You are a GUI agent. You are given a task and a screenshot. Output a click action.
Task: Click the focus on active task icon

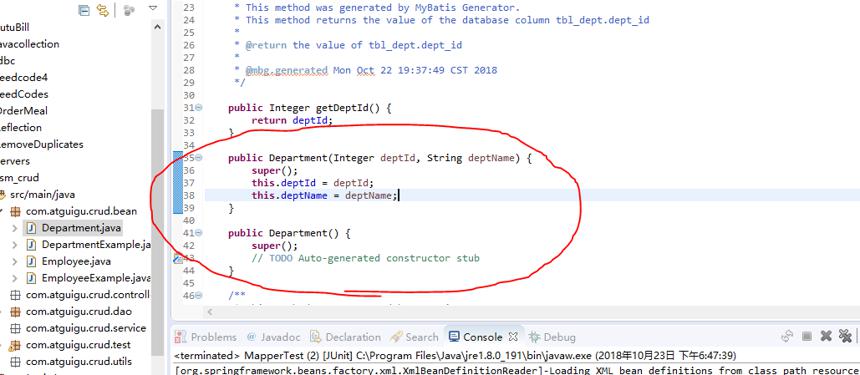(129, 10)
